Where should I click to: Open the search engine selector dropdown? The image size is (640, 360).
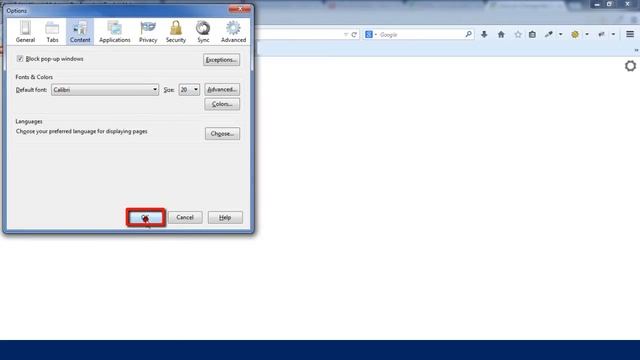click(x=371, y=35)
